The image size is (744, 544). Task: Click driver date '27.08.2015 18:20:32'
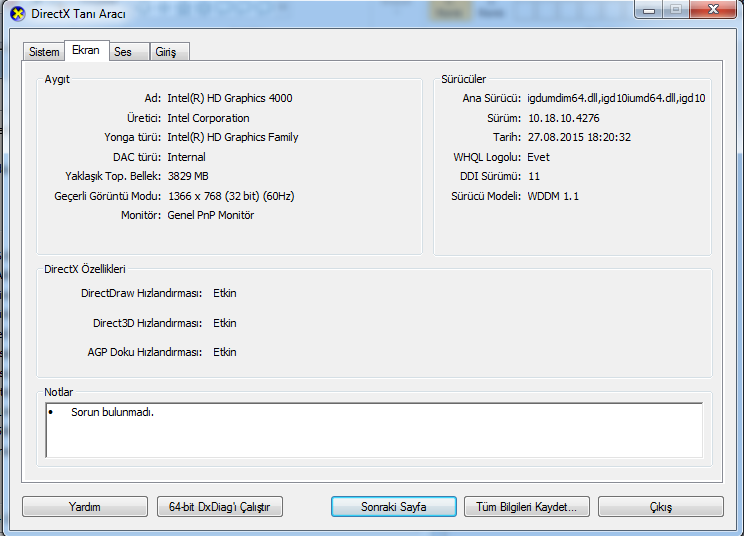point(579,137)
